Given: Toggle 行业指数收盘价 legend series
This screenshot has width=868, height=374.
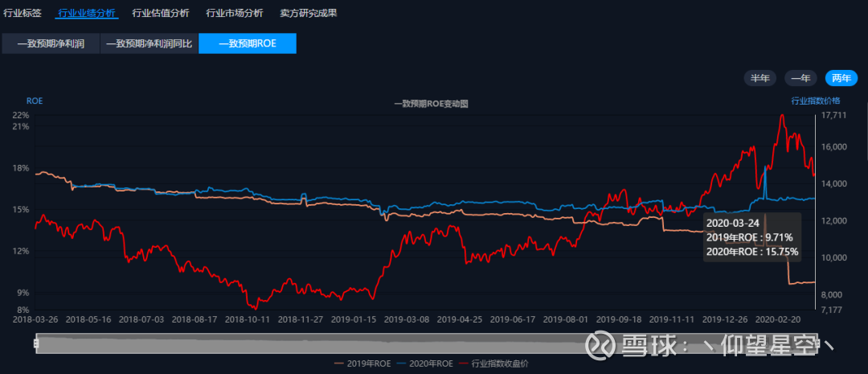Looking at the screenshot, I should (x=493, y=364).
